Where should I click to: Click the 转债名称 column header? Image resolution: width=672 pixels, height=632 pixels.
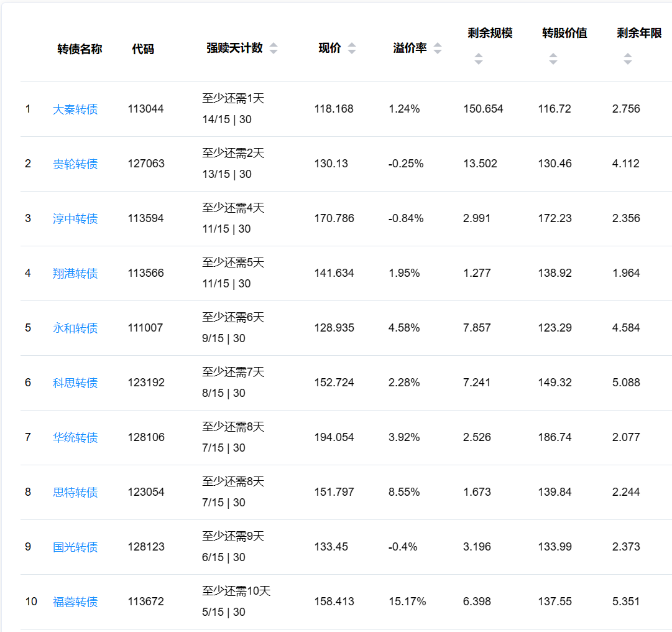(80, 49)
